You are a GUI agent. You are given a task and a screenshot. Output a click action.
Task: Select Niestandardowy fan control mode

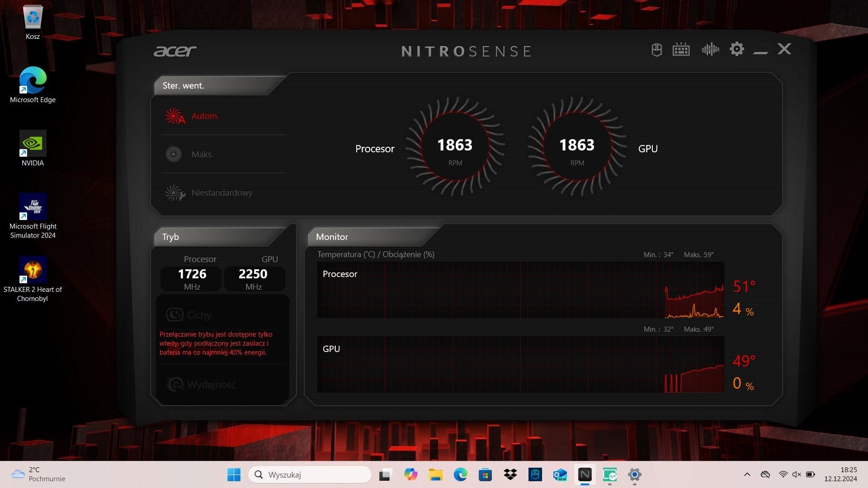[222, 193]
